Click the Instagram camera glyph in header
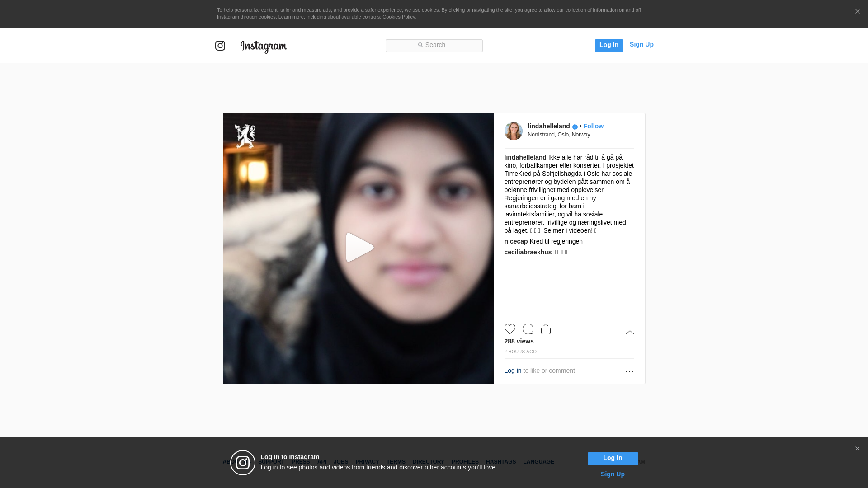 click(220, 46)
